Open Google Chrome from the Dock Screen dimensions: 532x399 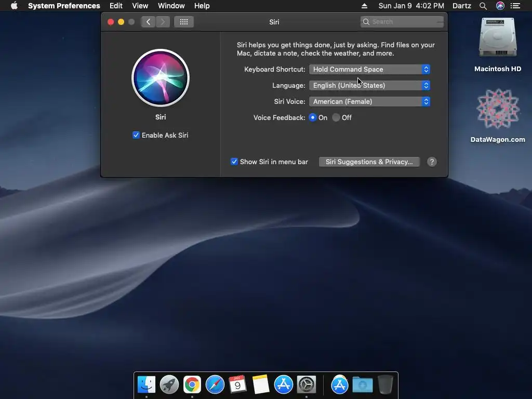pyautogui.click(x=192, y=384)
